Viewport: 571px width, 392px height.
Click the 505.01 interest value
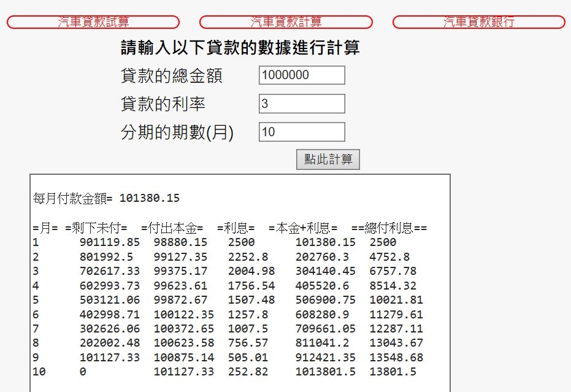click(248, 358)
